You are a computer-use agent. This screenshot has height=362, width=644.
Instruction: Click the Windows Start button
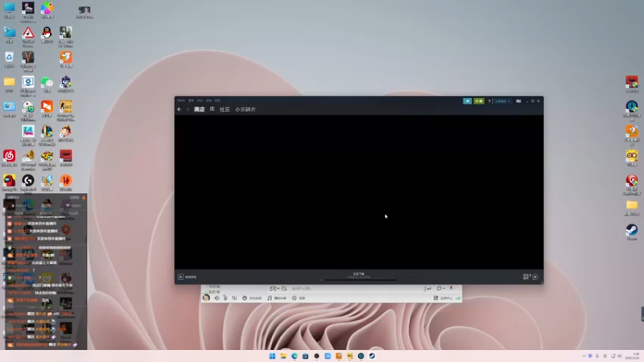tap(272, 356)
